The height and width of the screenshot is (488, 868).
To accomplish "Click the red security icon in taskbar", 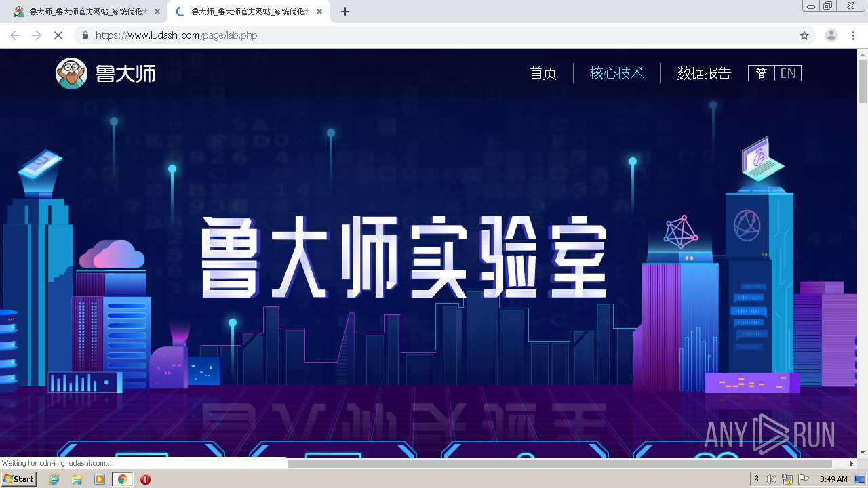I will [x=145, y=479].
